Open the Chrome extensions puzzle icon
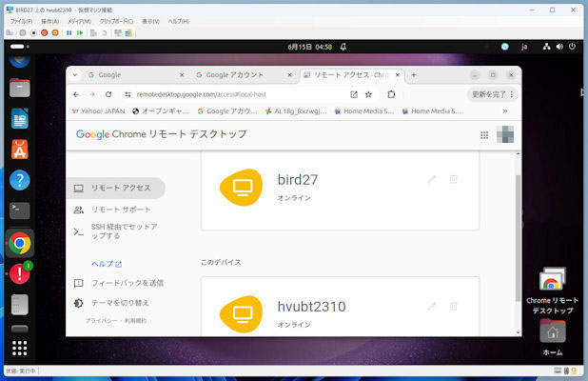 click(391, 94)
